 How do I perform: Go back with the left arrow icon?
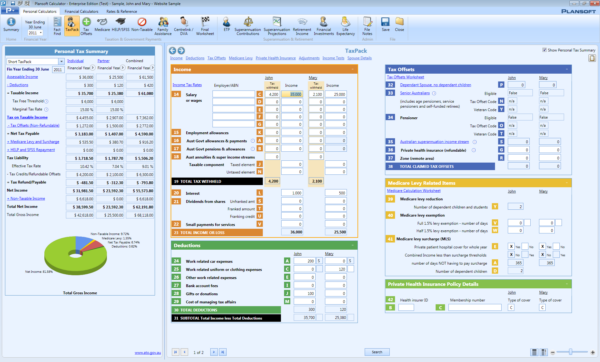(x=173, y=51)
